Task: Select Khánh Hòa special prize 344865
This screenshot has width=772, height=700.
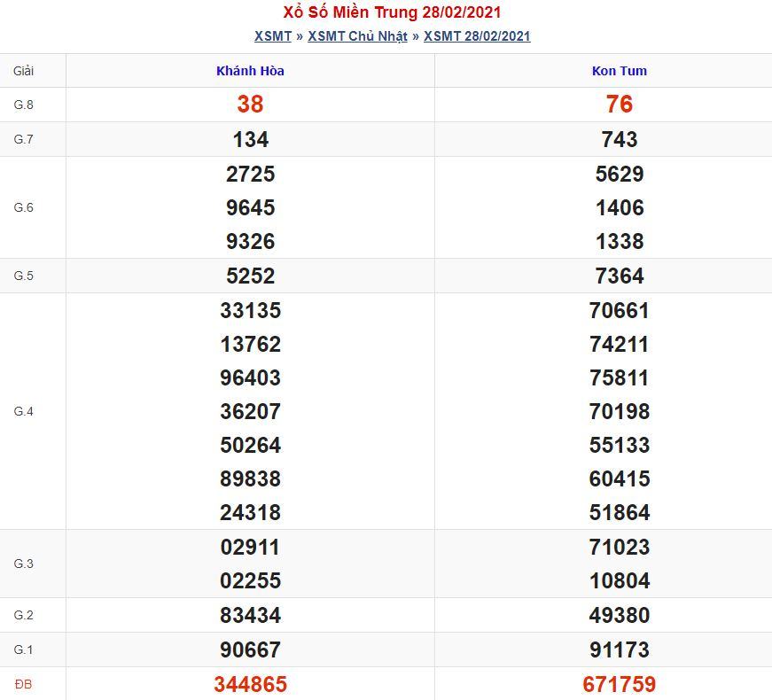Action: point(250,684)
